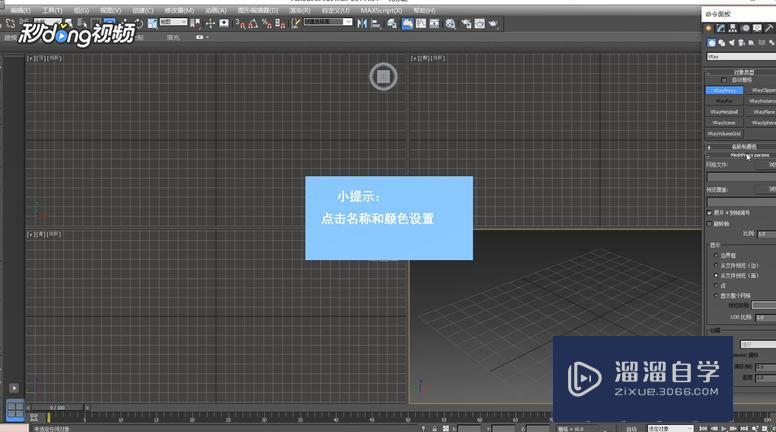Screen dimensions: 776x432
Task: Select the 显示整个网格 radio button
Action: coord(716,295)
